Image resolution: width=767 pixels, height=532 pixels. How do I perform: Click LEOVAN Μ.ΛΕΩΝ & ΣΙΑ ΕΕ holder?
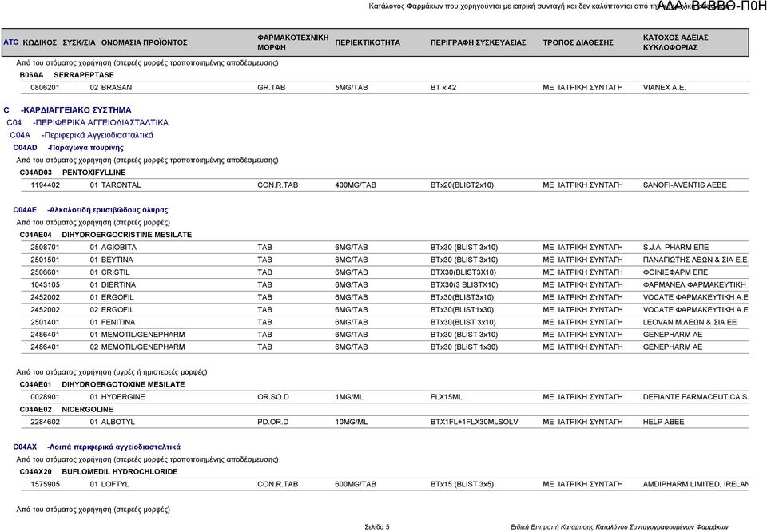[690, 322]
